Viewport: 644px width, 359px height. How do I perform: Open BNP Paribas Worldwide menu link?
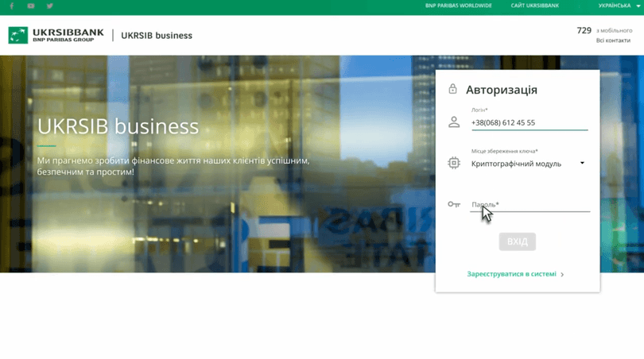(x=458, y=6)
